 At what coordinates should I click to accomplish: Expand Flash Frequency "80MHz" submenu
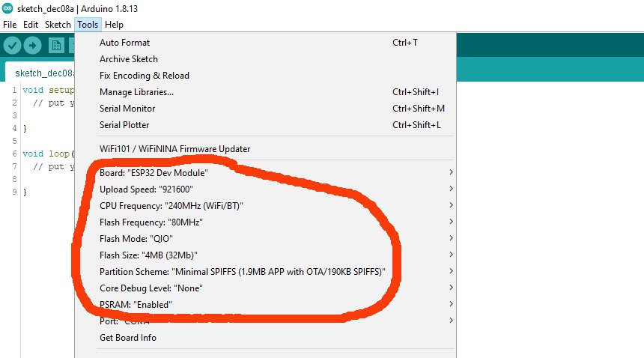[265, 222]
